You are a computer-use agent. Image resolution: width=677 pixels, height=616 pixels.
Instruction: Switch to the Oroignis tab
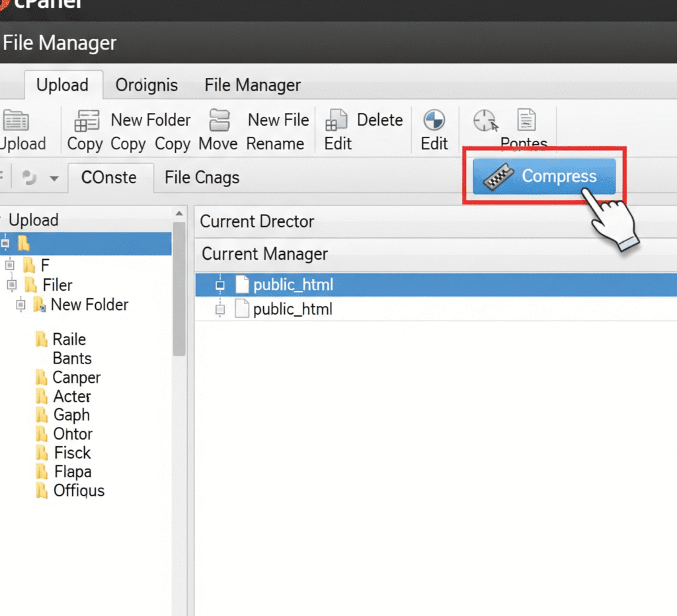(x=146, y=85)
